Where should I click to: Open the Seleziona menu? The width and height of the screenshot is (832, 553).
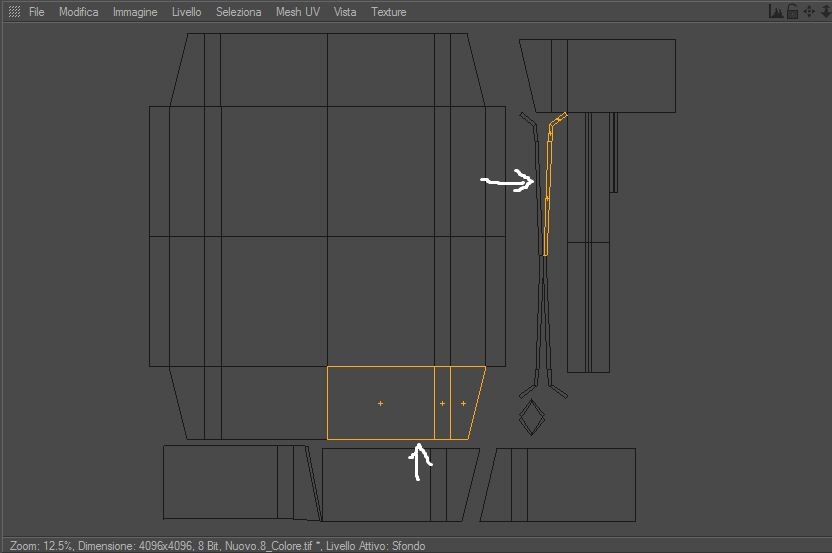[x=238, y=12]
